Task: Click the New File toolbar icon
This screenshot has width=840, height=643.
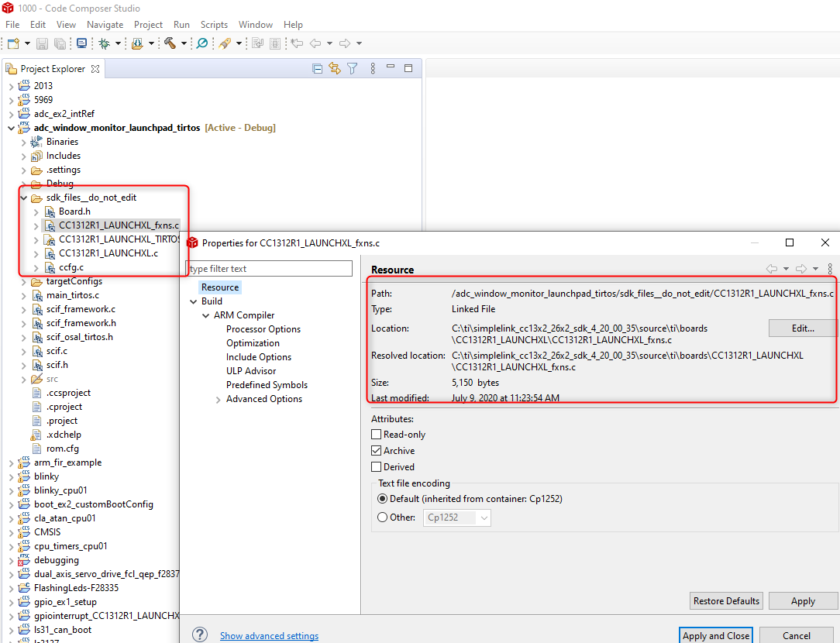Action: 12,43
